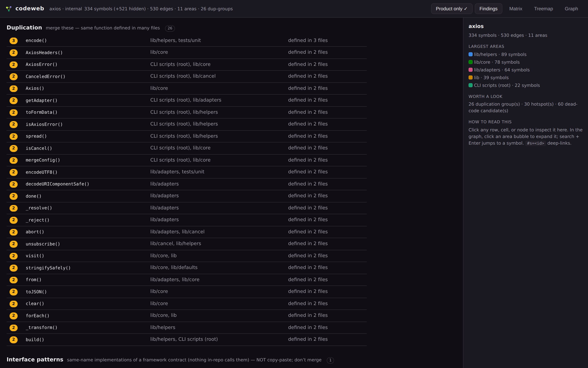The image size is (588, 368).
Task: Click 'lib · 39 symbols' in Largest Areas
Action: [x=491, y=78]
